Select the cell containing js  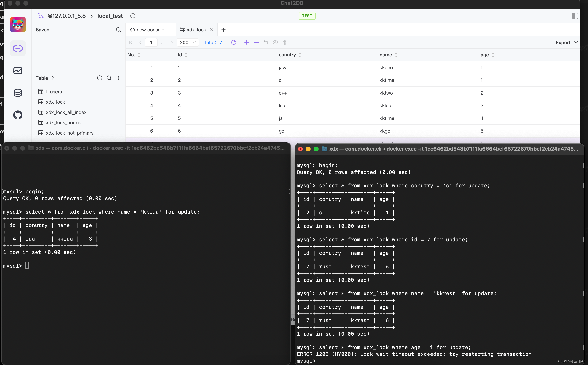tap(327, 118)
